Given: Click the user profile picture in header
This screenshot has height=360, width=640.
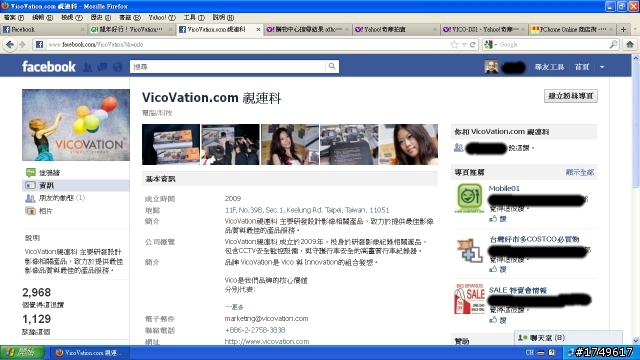Looking at the screenshot, I should point(491,67).
